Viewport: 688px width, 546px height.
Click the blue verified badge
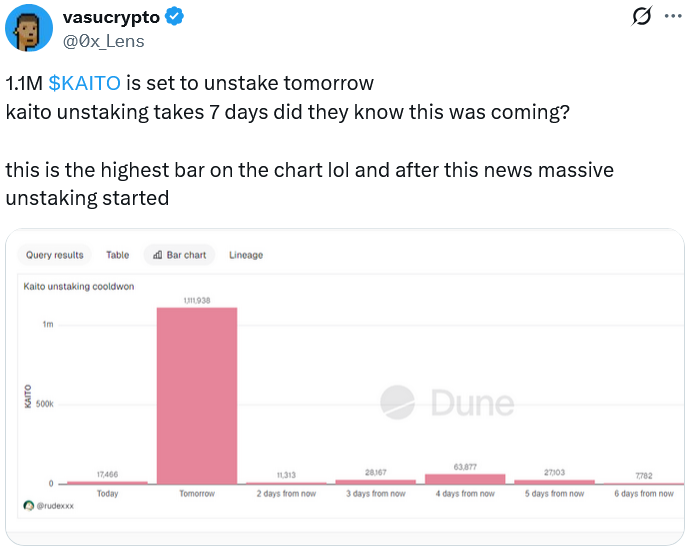coord(173,18)
